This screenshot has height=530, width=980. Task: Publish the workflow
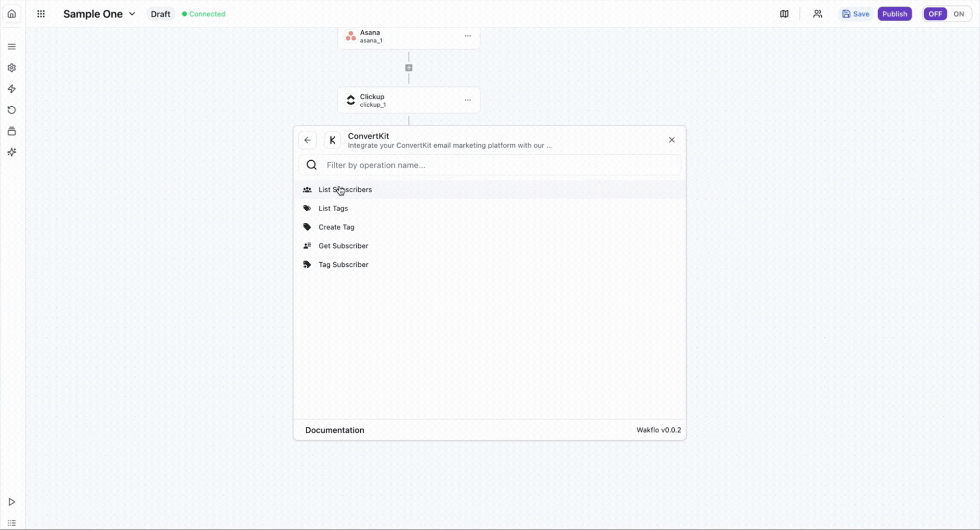pos(894,13)
